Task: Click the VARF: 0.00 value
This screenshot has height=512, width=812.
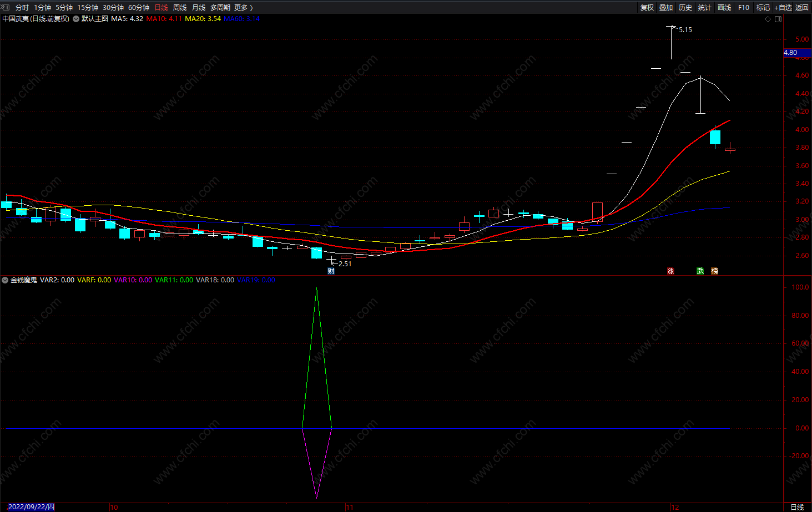Action: (x=94, y=280)
